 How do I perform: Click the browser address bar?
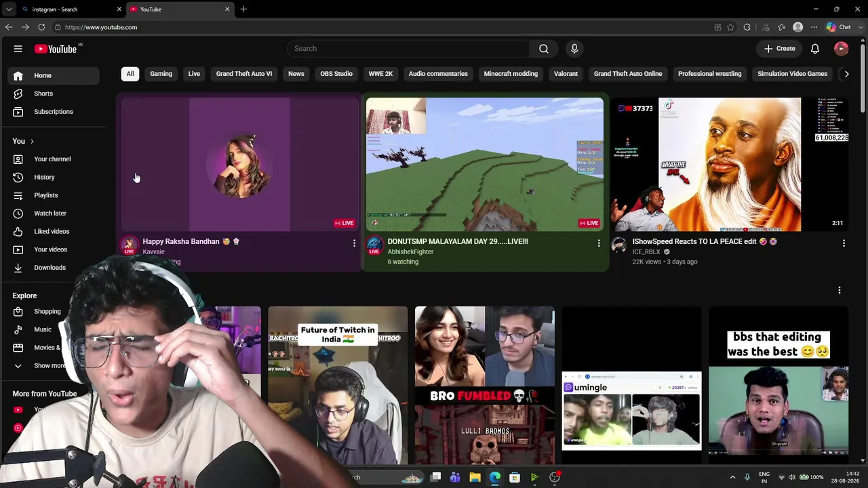(x=383, y=27)
